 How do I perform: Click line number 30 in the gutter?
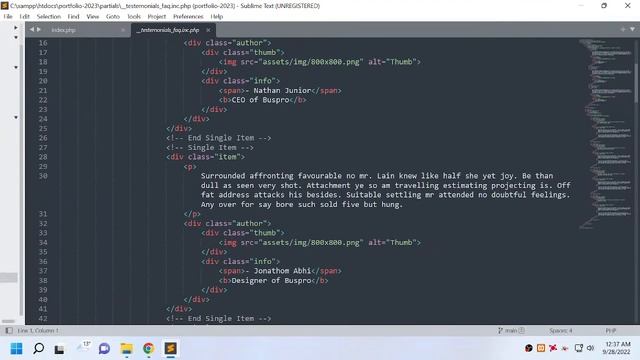tap(43, 176)
